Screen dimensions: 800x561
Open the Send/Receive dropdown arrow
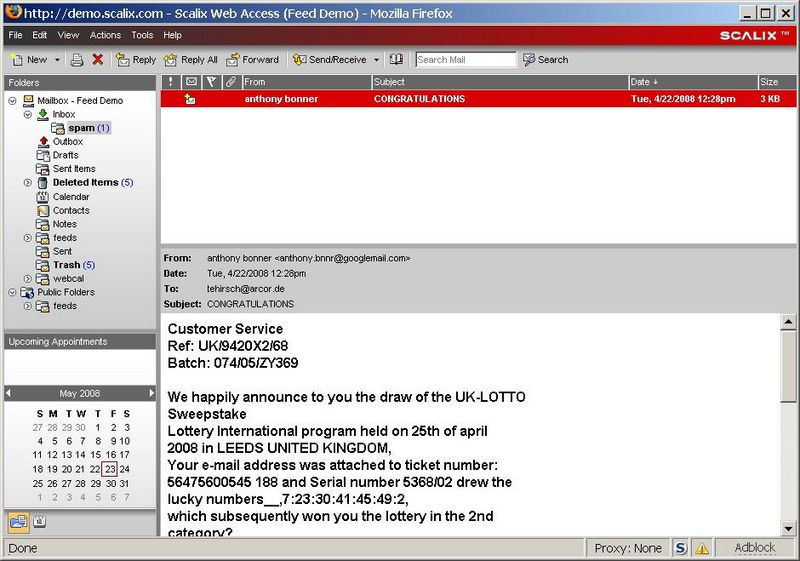coord(376,60)
